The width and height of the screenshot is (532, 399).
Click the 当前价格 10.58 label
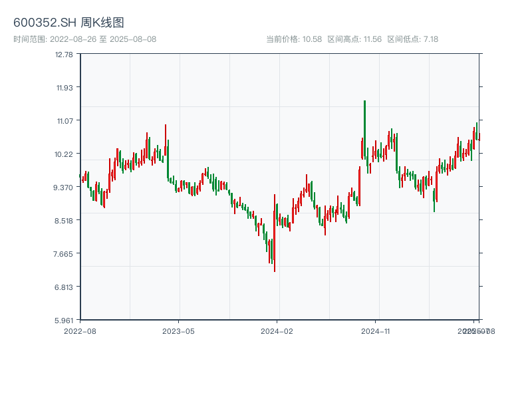tap(294, 39)
